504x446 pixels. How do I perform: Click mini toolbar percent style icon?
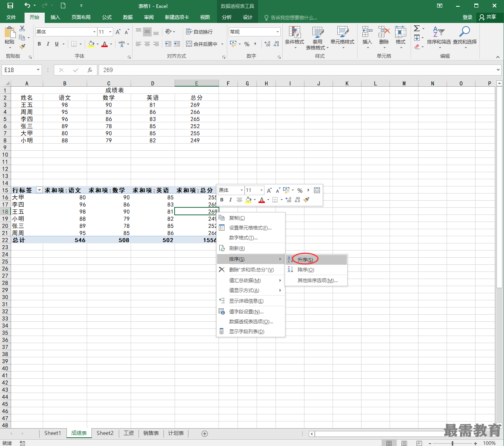[300, 190]
